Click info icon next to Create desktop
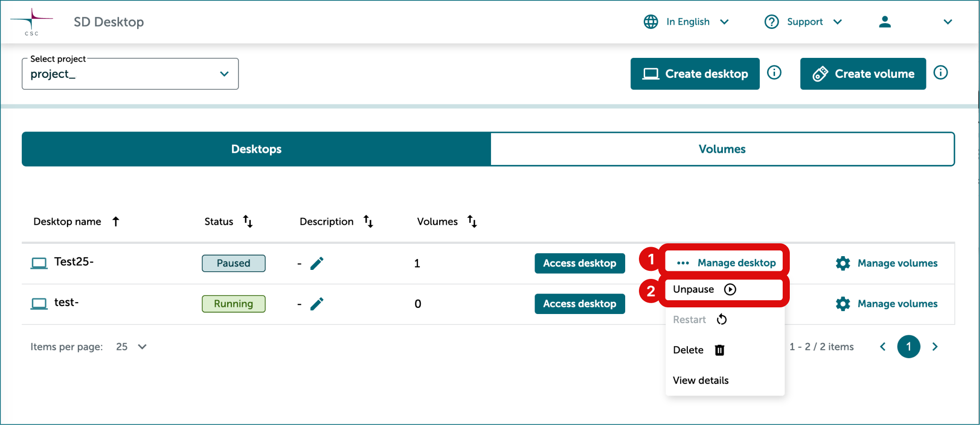Viewport: 980px width, 425px height. coord(774,73)
